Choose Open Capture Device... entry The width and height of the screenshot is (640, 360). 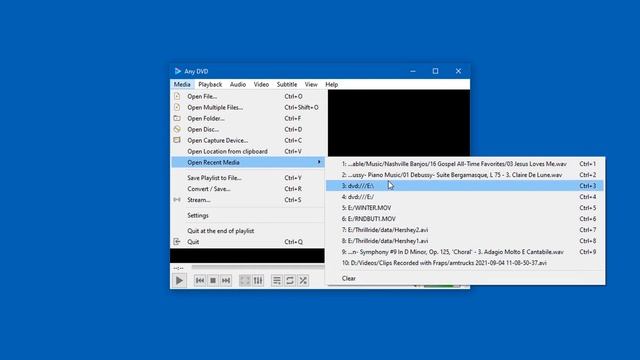[x=248, y=140]
